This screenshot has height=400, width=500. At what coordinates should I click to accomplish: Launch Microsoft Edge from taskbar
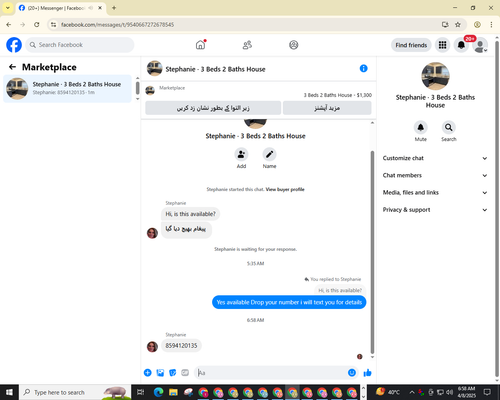(158, 392)
